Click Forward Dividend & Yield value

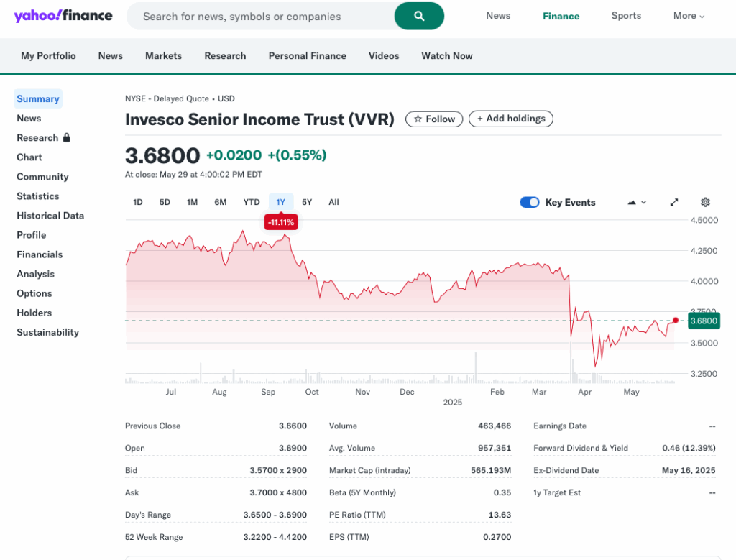coord(689,449)
